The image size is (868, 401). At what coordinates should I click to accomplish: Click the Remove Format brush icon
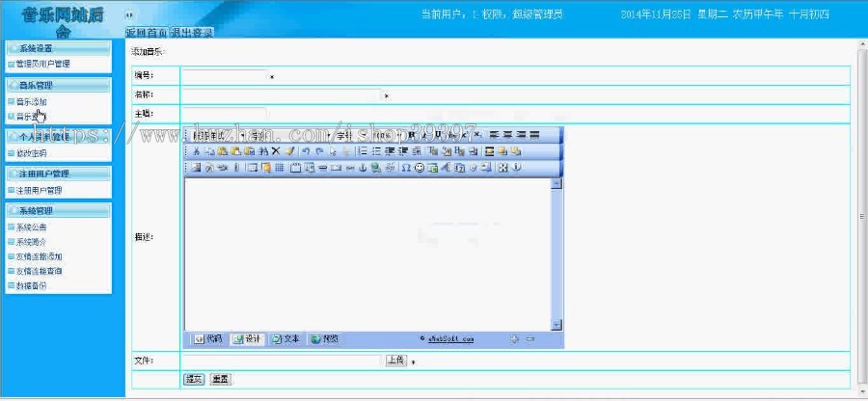pyautogui.click(x=290, y=151)
